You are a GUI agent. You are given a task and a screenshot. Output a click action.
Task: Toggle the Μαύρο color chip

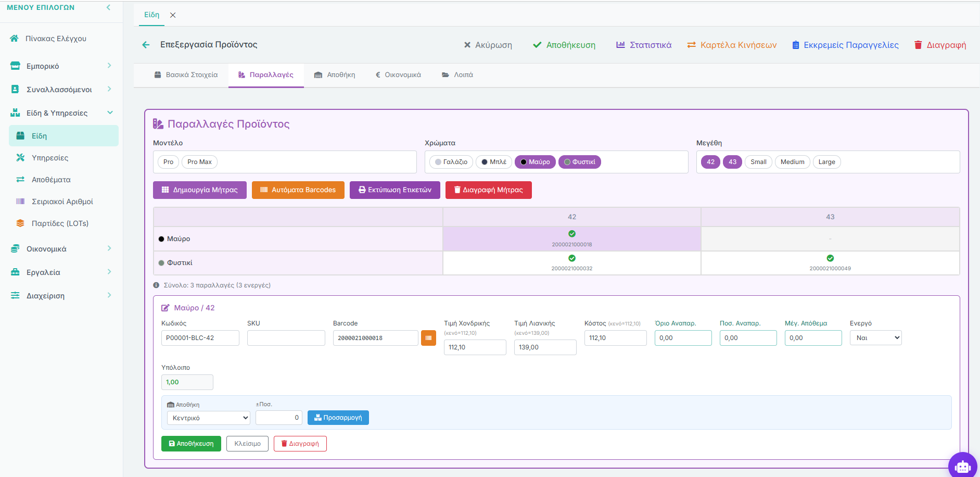[535, 162]
